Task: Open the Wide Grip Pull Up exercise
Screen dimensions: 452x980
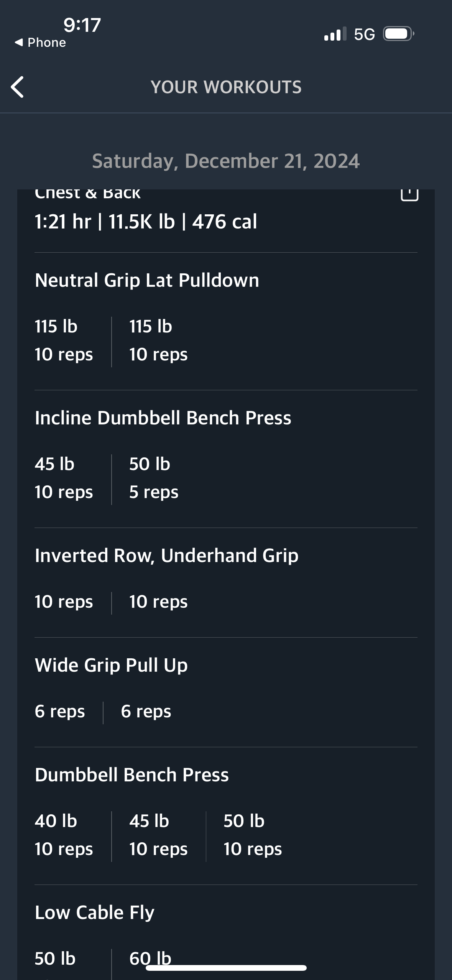Action: 111,665
